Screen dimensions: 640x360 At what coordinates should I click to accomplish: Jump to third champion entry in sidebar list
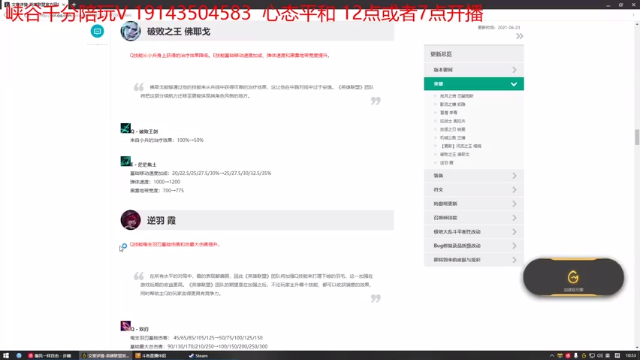(449, 113)
